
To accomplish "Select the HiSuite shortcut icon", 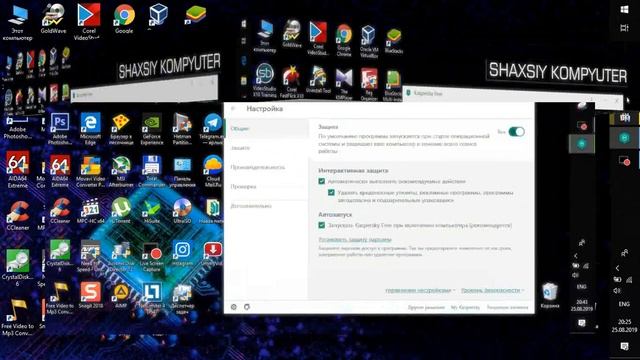I will point(151,211).
